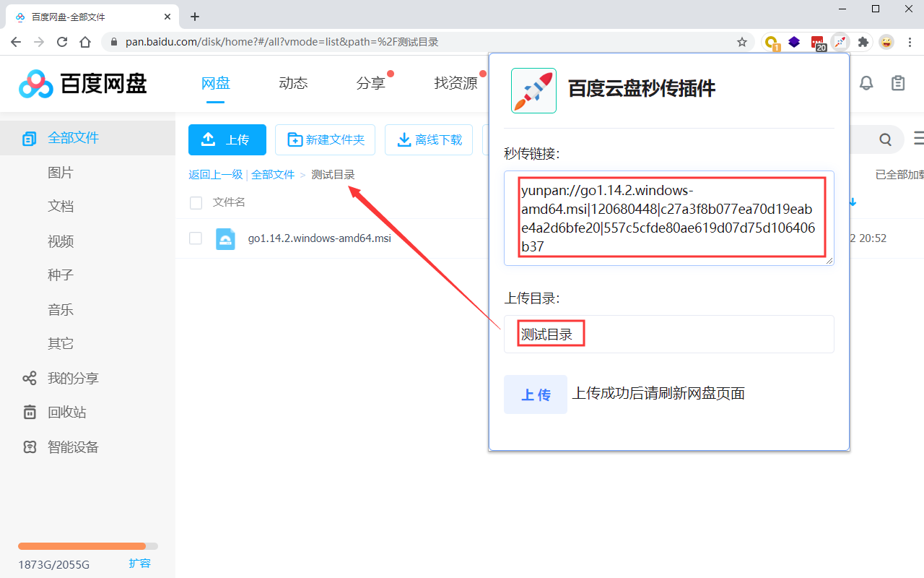Click 扩容 link
924x578 pixels.
point(140,564)
